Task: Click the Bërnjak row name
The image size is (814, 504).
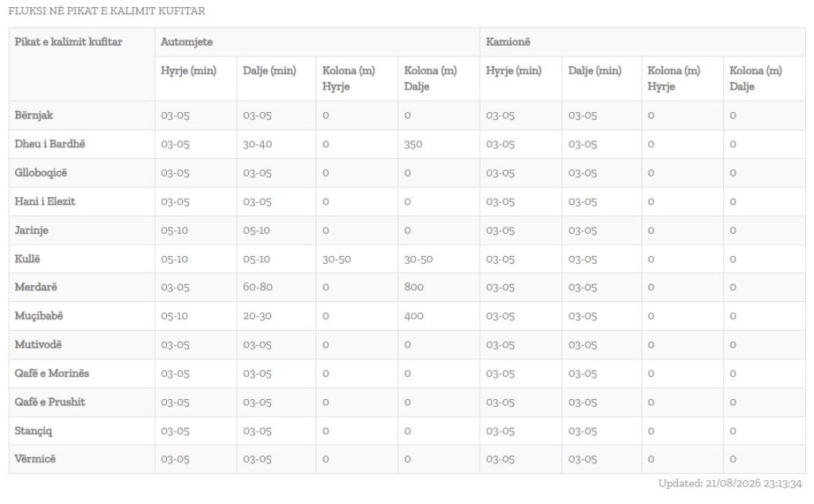Action: [x=33, y=115]
